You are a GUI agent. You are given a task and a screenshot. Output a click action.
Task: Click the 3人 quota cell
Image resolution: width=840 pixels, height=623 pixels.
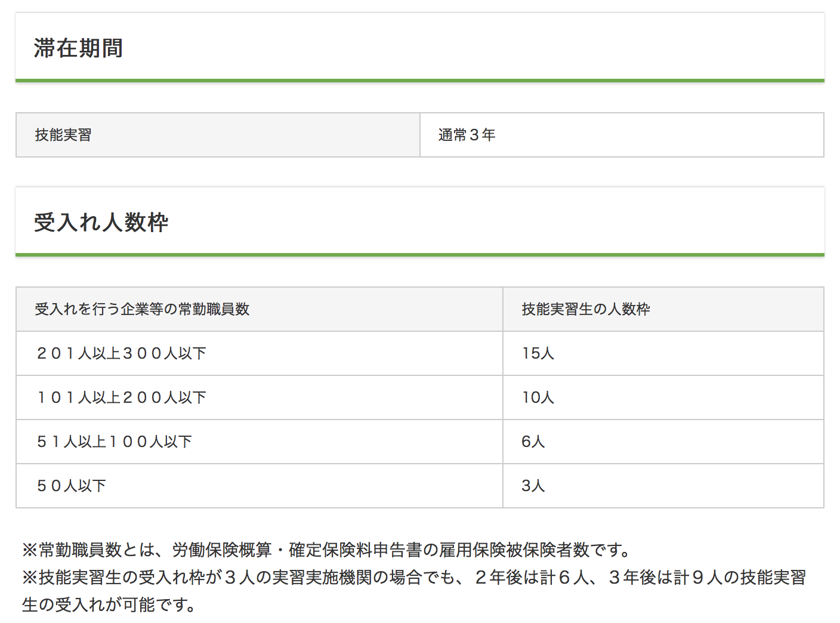coord(533,486)
